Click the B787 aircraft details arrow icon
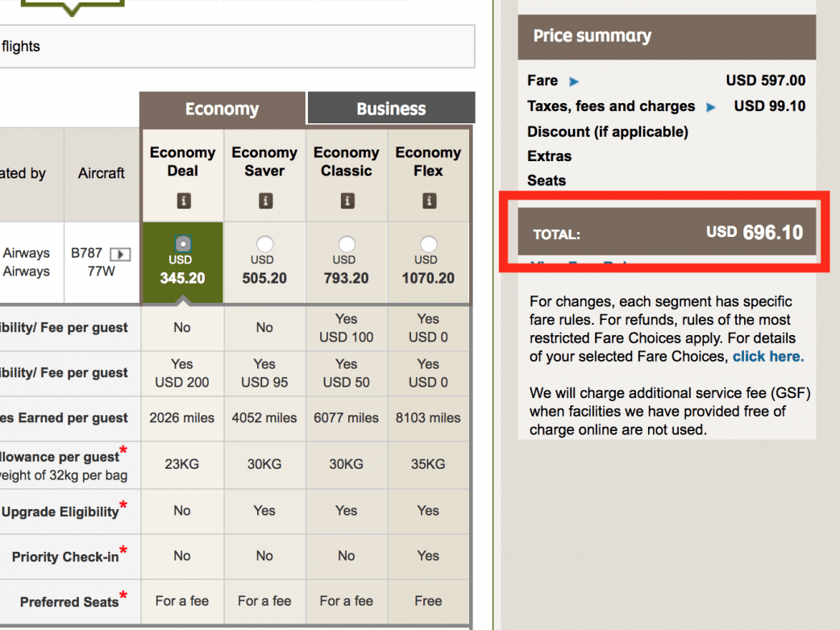Image resolution: width=840 pixels, height=630 pixels. (120, 254)
